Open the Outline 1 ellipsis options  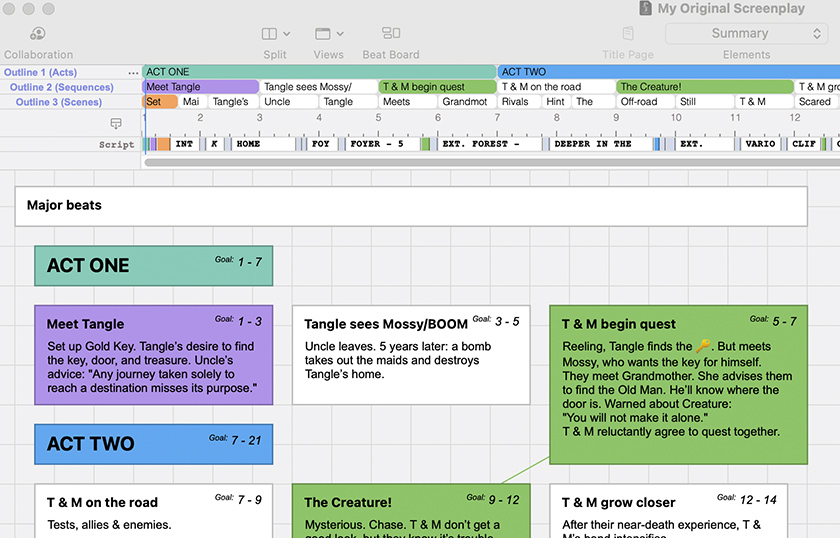click(133, 73)
